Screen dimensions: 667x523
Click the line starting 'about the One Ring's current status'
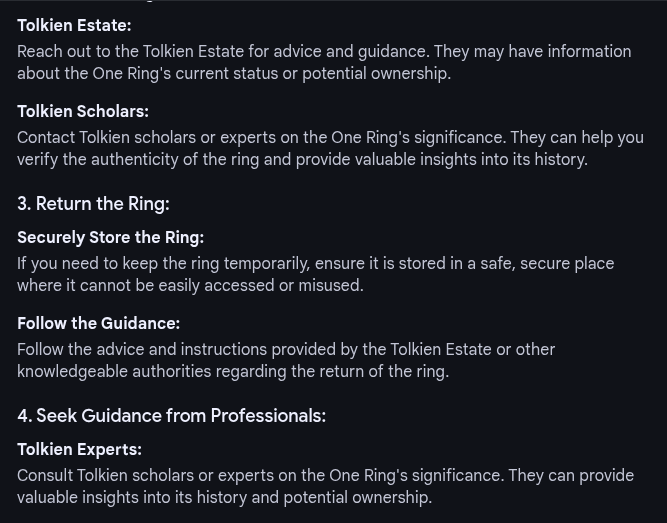click(x=234, y=74)
